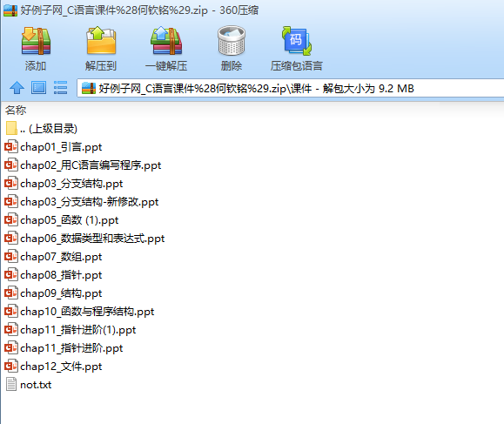Click the archive path address field

(x=290, y=88)
